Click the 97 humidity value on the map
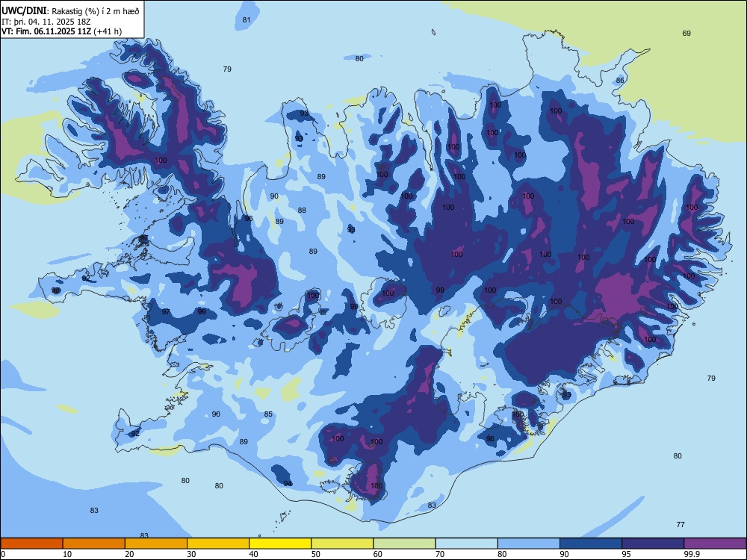Image resolution: width=747 pixels, height=560 pixels. tap(166, 312)
